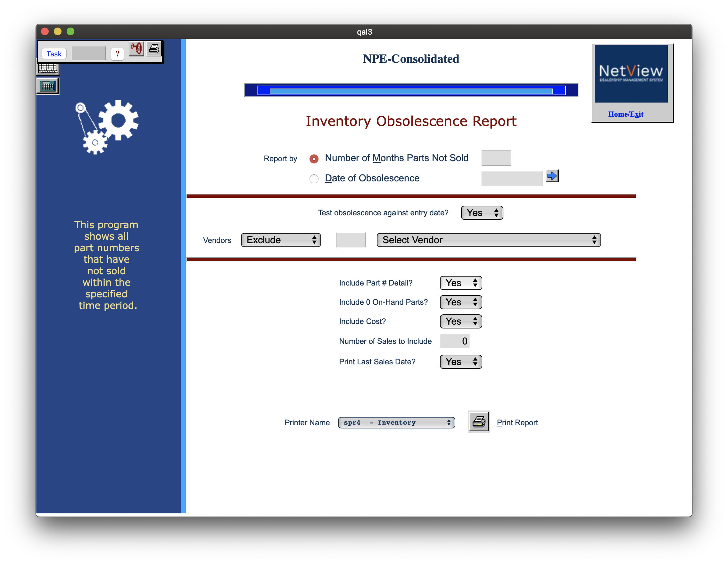Open help with the question mark button
The width and height of the screenshot is (728, 564).
pyautogui.click(x=117, y=54)
